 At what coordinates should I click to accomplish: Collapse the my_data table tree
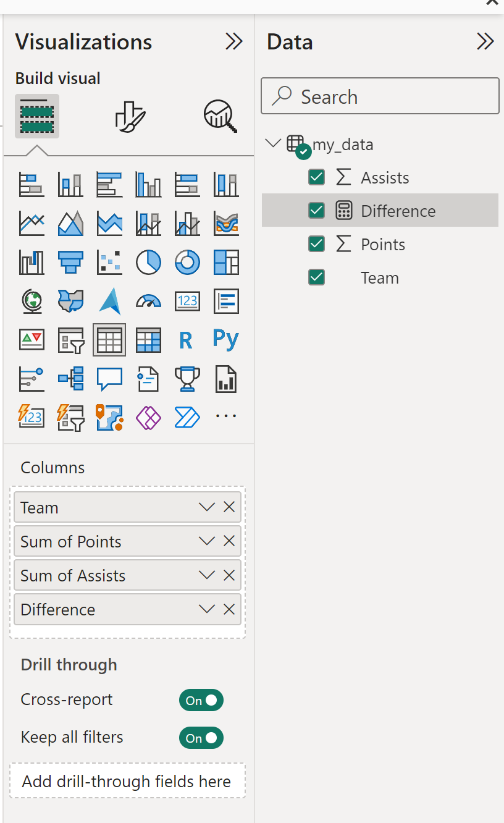click(272, 144)
